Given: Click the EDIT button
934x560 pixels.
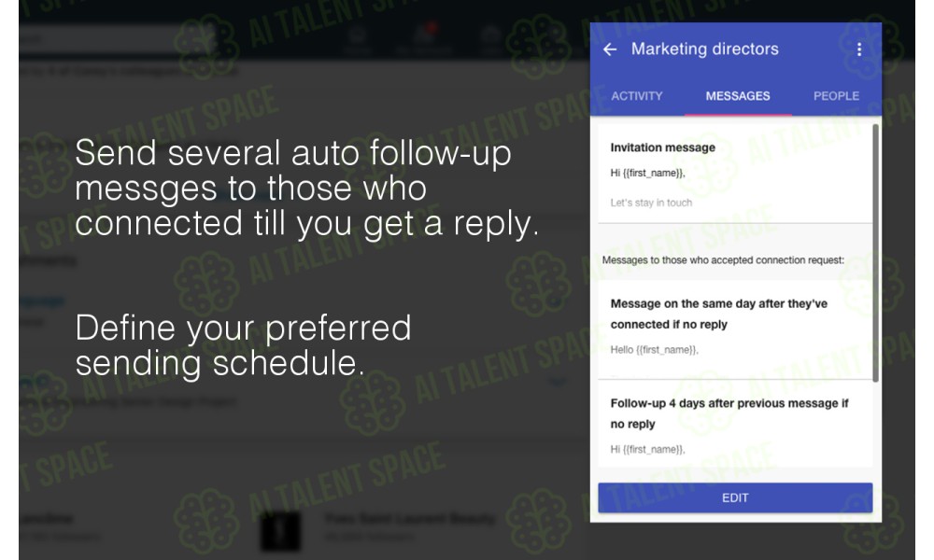Looking at the screenshot, I should (x=735, y=497).
